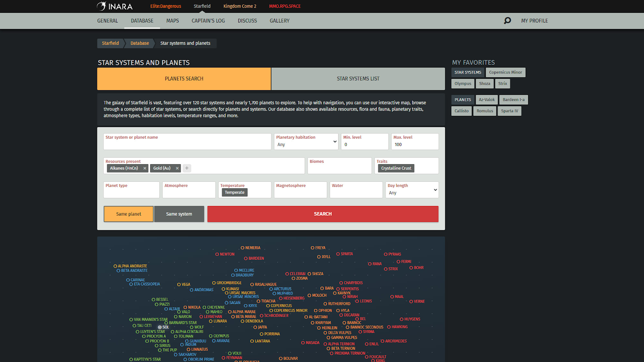Open MY PROFILE
This screenshot has height=362, width=644.
point(535,21)
